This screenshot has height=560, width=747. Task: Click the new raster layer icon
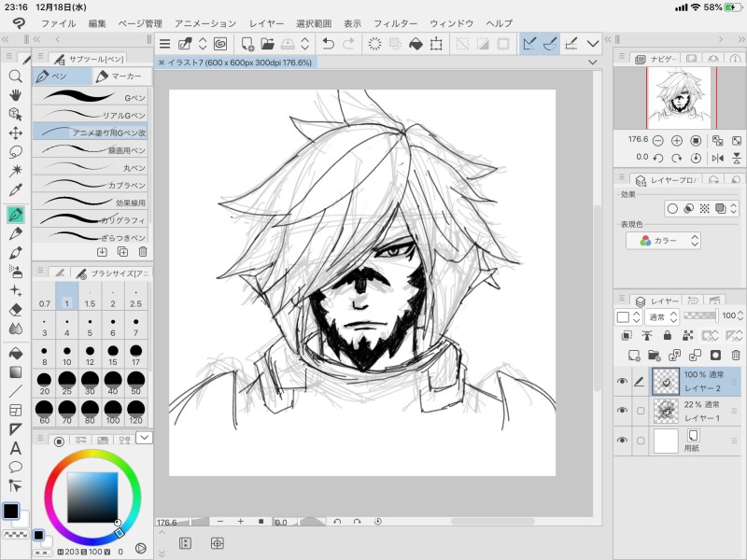634,355
